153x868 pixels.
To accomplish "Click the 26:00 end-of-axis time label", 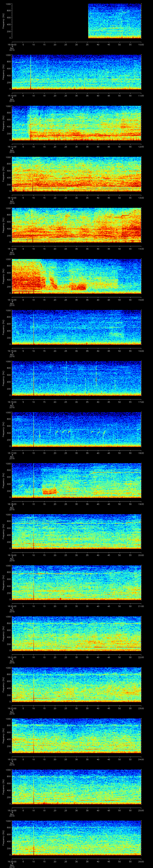I will (141, 861).
